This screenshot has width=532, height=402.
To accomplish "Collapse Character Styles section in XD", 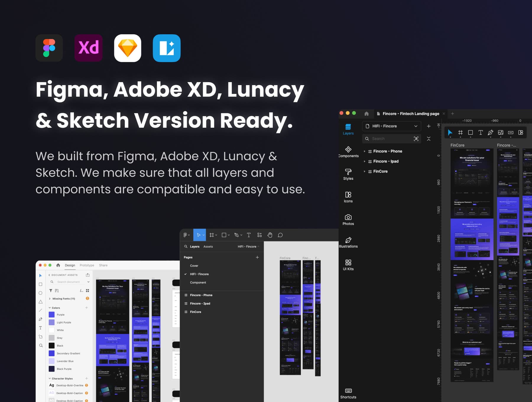I will [x=50, y=378].
